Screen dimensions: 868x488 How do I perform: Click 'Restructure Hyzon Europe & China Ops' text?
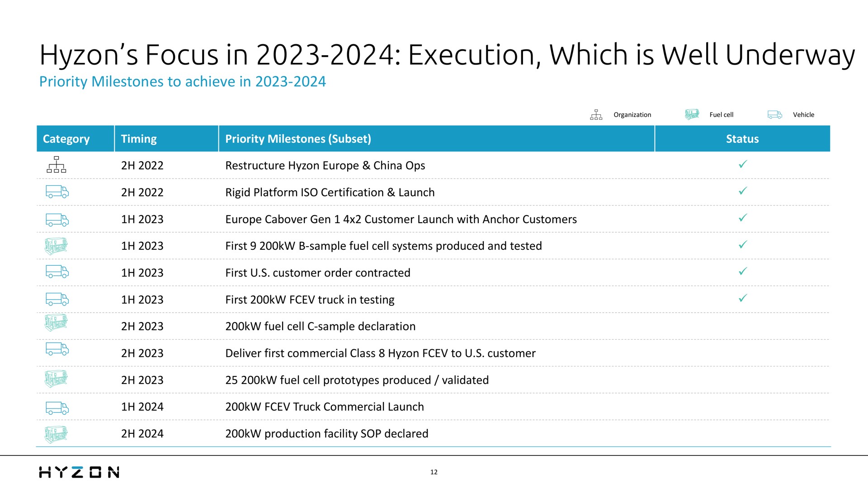[325, 166]
